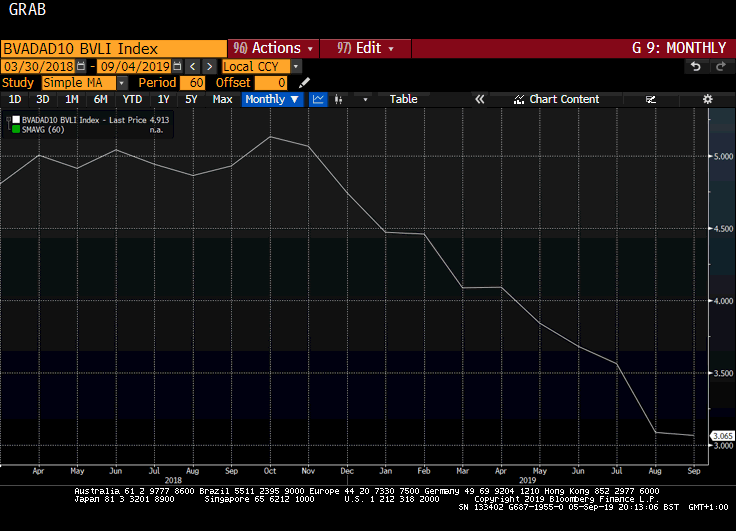Open the end date calendar picker
736x531 pixels.
[177, 66]
